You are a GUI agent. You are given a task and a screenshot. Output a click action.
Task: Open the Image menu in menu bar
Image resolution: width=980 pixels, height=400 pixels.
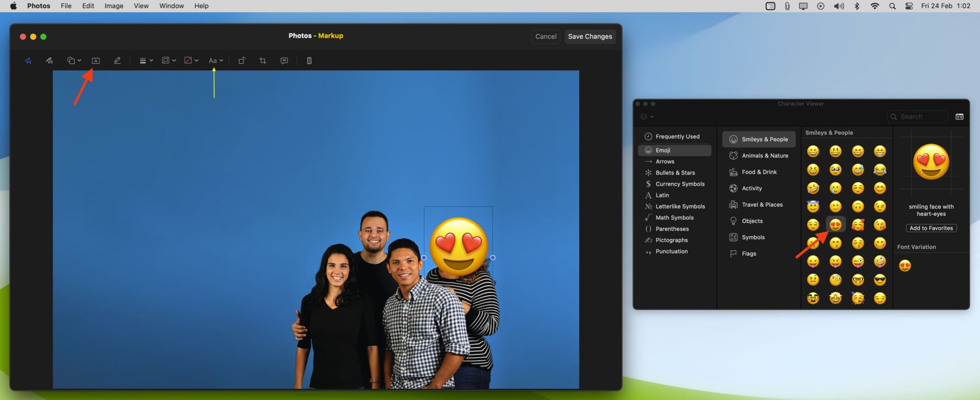[113, 6]
